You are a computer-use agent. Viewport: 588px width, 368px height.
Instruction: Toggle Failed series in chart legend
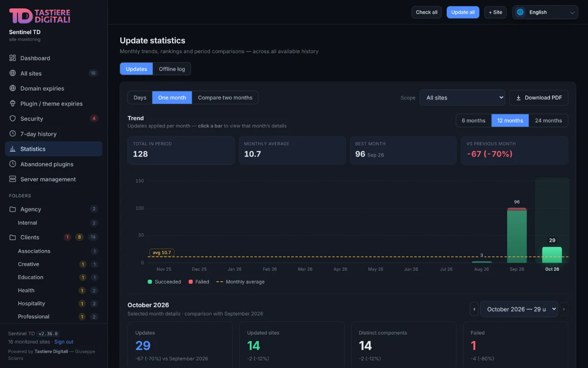click(x=198, y=282)
